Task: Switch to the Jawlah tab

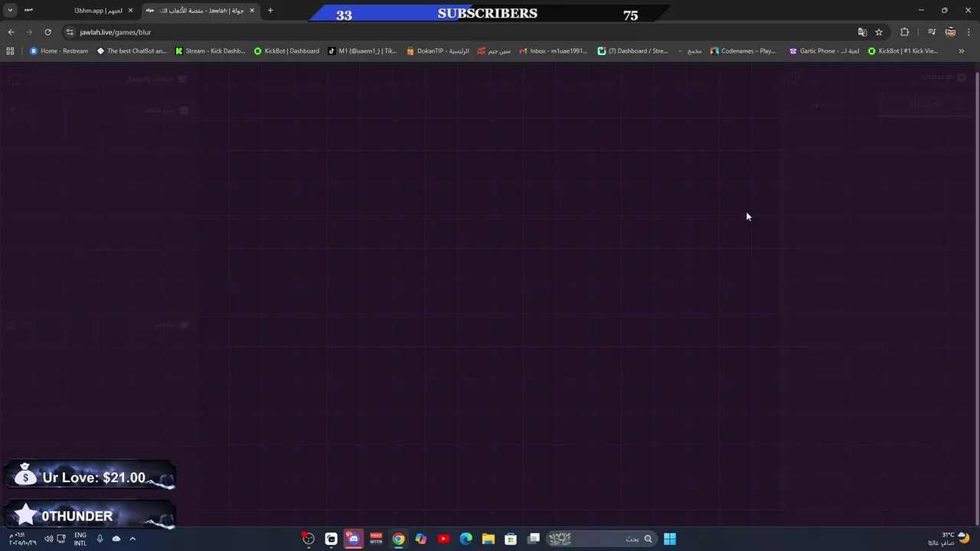Action: [x=201, y=11]
